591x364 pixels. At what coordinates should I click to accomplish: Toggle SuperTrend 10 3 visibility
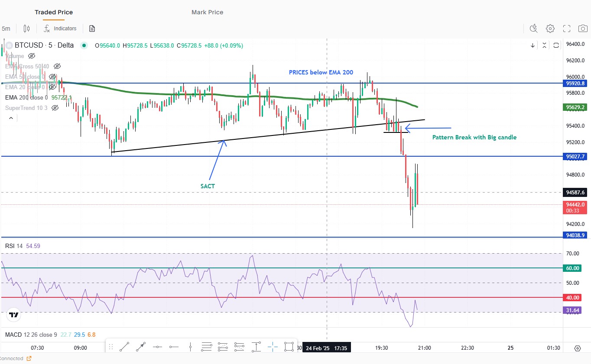pos(55,108)
